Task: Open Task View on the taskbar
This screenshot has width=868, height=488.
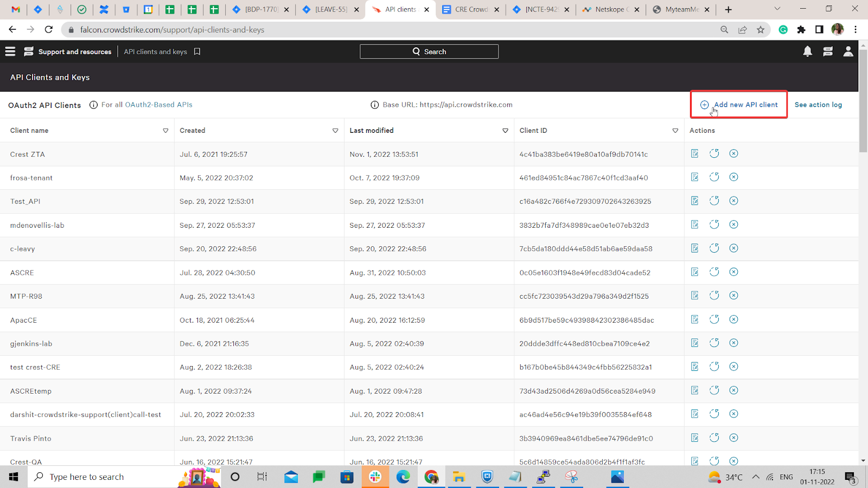Action: pyautogui.click(x=262, y=477)
